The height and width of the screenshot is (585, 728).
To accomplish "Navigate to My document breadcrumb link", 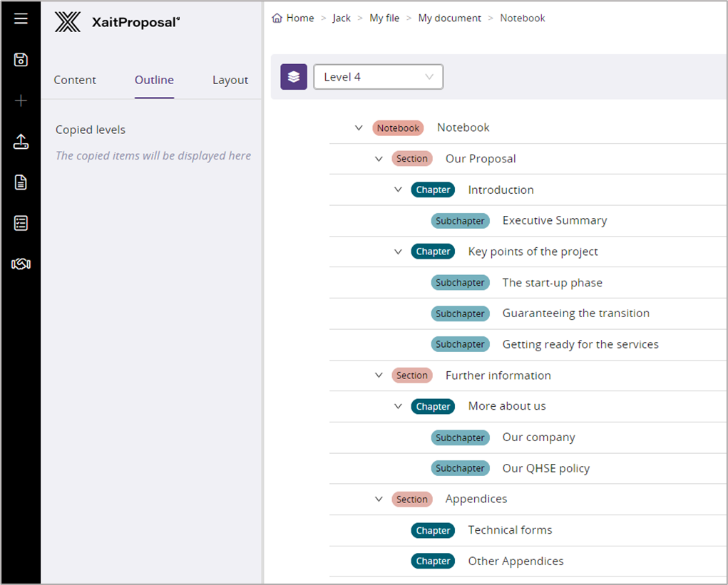I will [x=449, y=19].
